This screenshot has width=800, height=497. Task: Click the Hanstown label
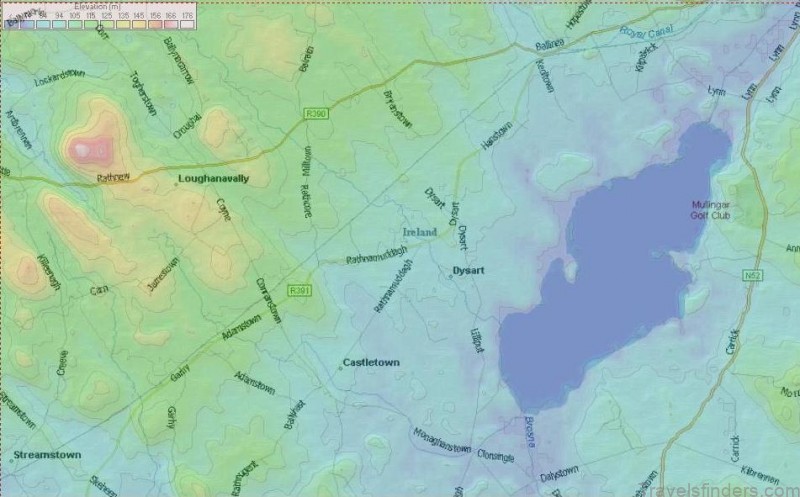point(496,136)
